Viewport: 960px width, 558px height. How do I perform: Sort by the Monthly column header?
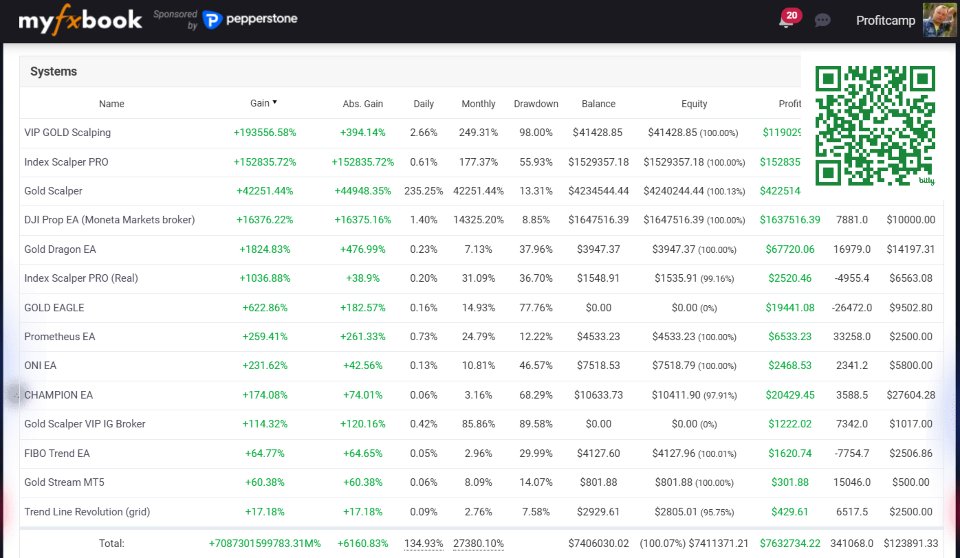pyautogui.click(x=478, y=104)
